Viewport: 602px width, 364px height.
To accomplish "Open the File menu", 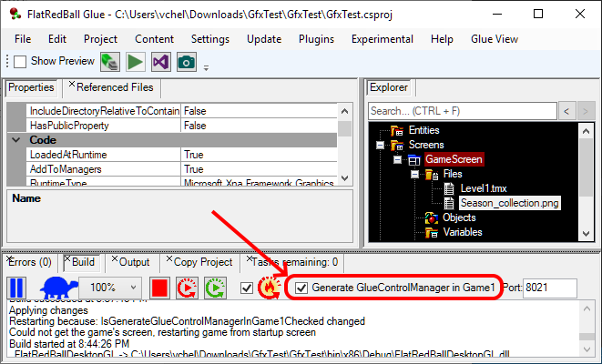I will pos(23,39).
